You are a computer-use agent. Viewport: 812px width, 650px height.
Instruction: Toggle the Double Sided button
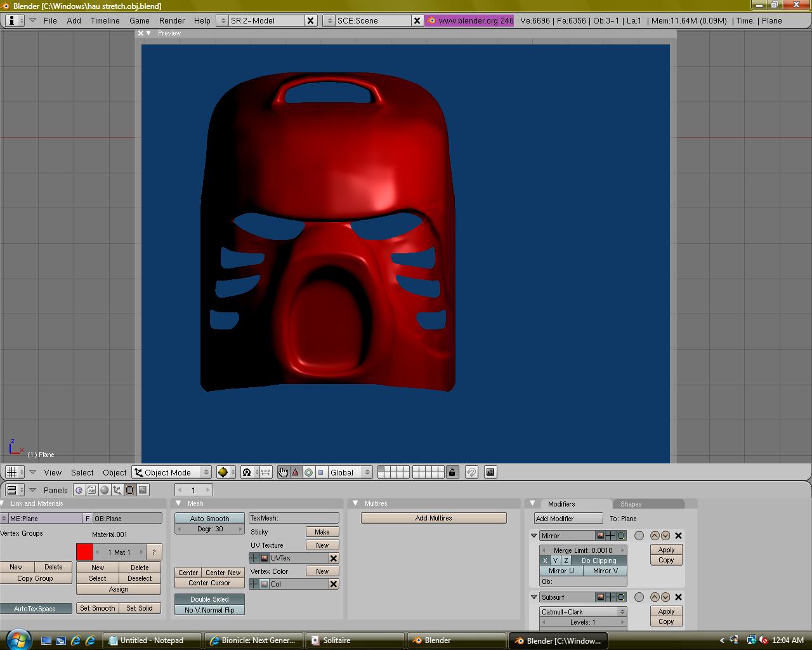click(x=209, y=599)
